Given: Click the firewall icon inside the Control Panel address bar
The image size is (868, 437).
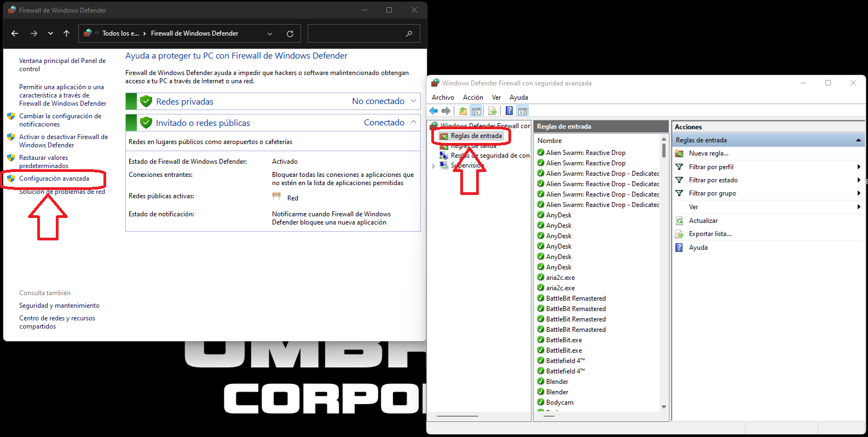Looking at the screenshot, I should click(88, 33).
